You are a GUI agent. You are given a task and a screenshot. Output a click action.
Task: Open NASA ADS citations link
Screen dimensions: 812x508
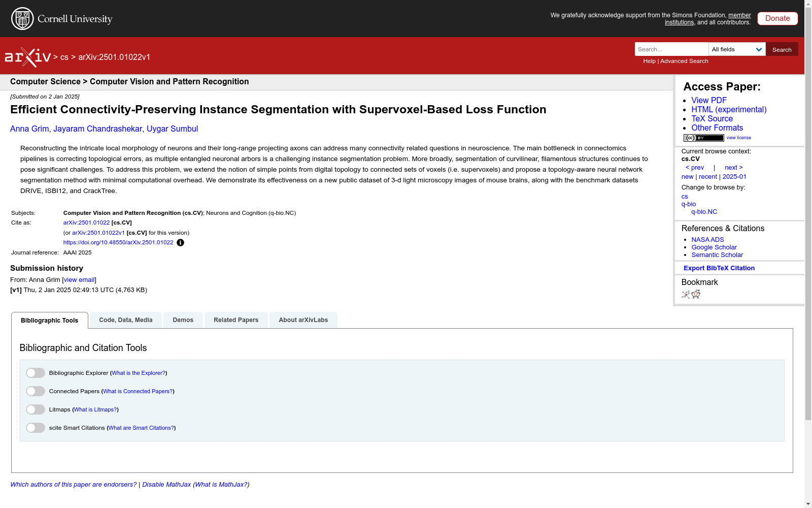point(707,240)
